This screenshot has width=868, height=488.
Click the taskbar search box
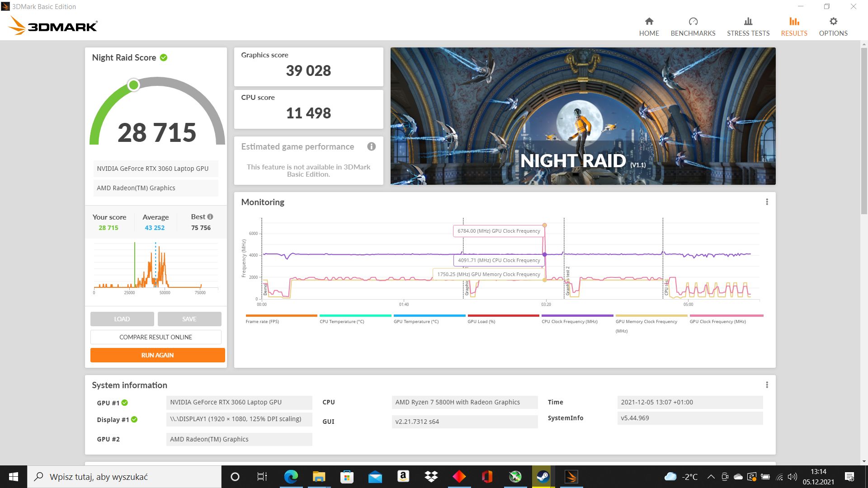click(124, 477)
